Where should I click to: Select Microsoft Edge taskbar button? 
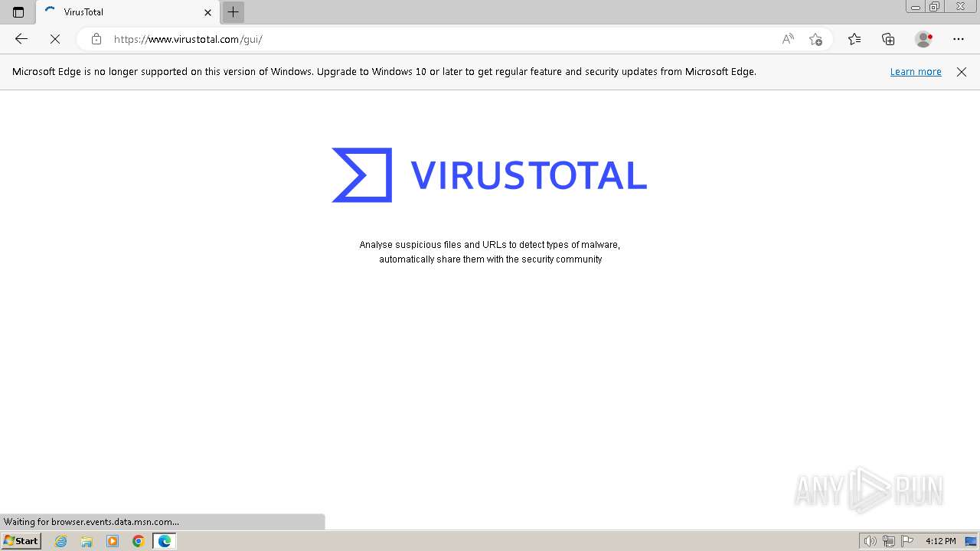(165, 541)
